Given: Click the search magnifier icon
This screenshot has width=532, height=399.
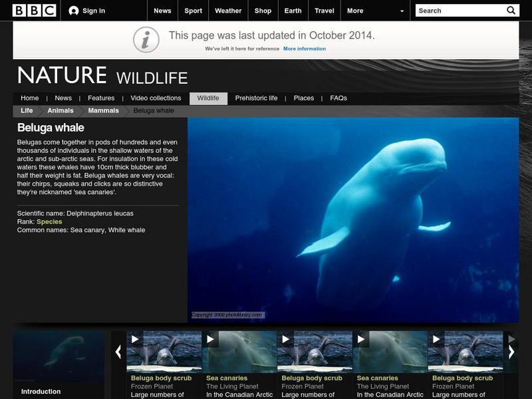Looking at the screenshot, I should tap(511, 11).
